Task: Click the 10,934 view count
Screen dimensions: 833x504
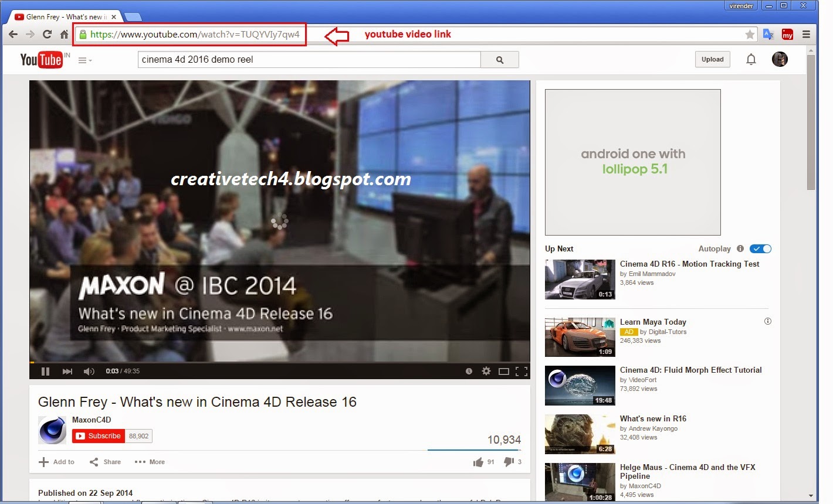Action: (504, 440)
